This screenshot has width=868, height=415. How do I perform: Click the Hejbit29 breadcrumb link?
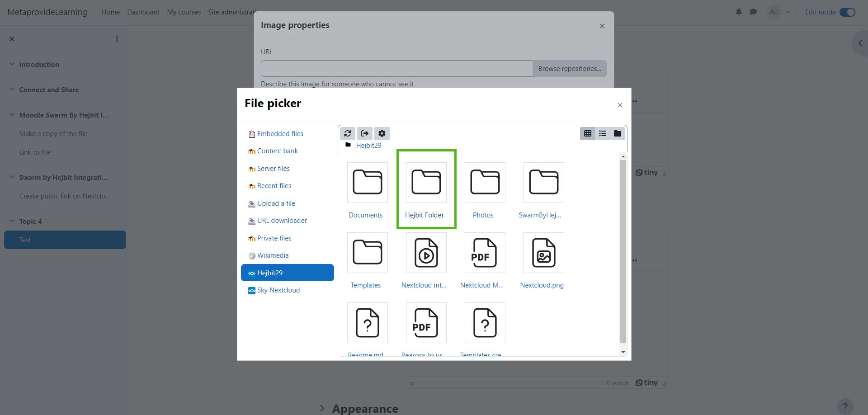point(368,145)
